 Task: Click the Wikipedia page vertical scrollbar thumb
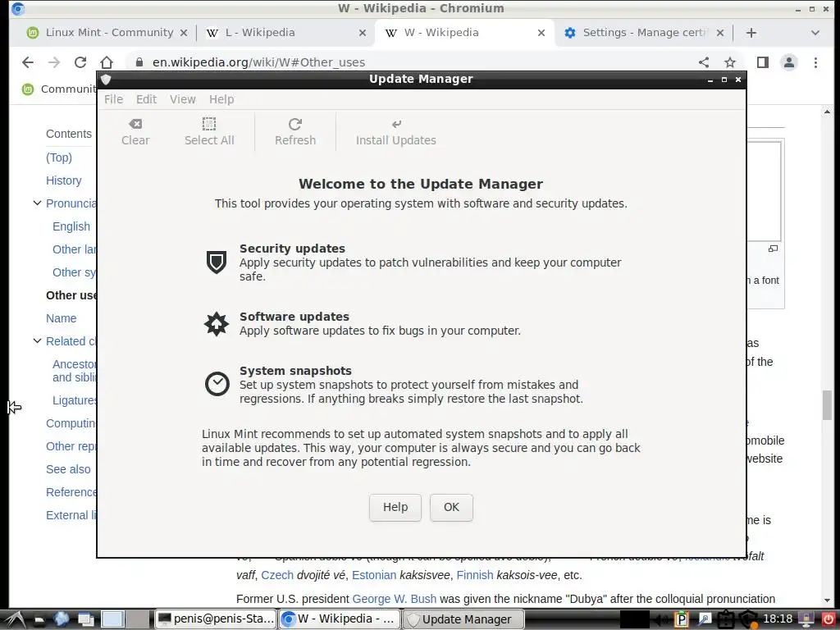(x=827, y=405)
